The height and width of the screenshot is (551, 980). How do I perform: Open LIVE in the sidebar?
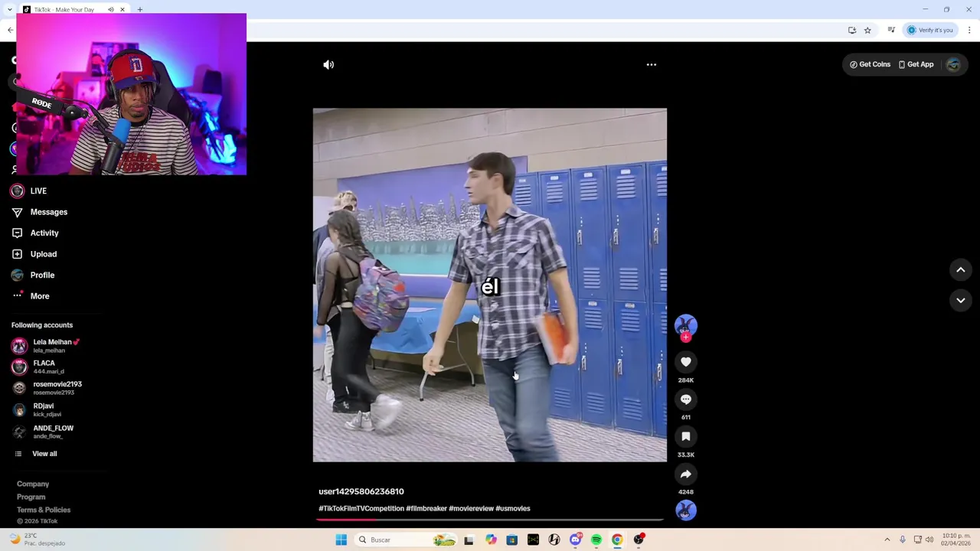29,191
